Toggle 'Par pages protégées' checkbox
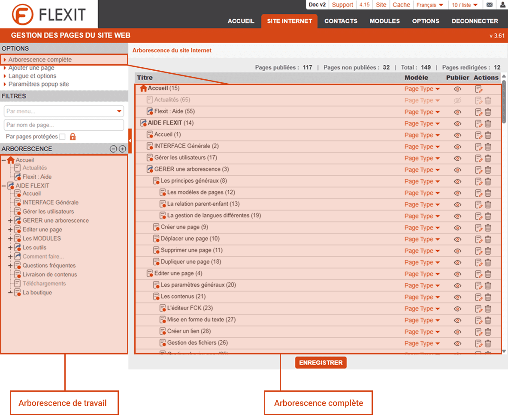Viewport: 508px width, 420px height. click(x=62, y=137)
